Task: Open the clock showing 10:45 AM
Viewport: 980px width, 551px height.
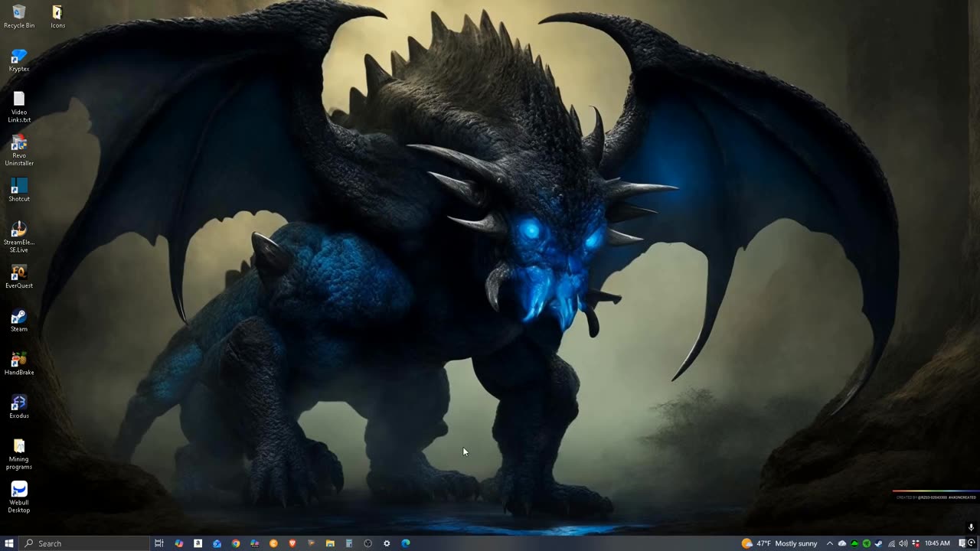Action: coord(937,543)
